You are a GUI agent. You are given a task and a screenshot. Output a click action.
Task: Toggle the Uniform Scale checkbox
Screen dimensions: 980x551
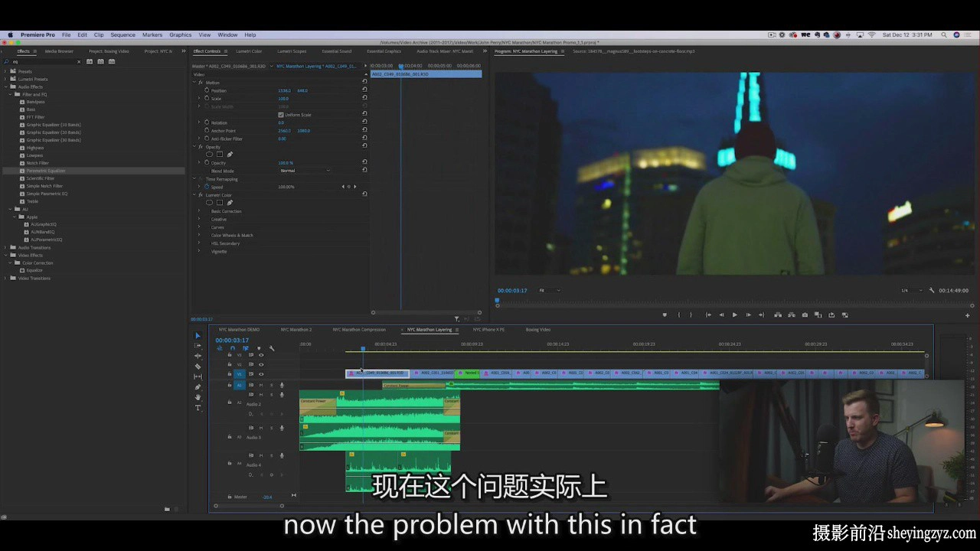coord(281,115)
